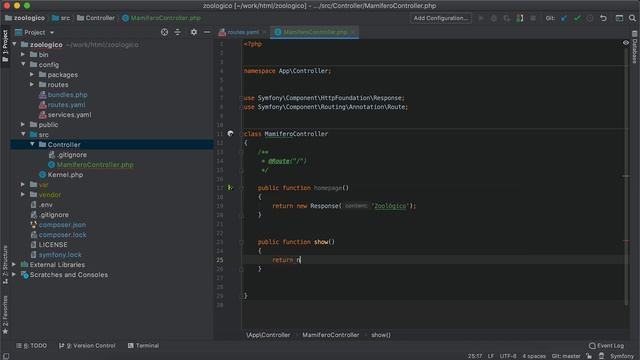Click show() in the editor breadcrumbs
The width and height of the screenshot is (640, 360).
click(381, 335)
